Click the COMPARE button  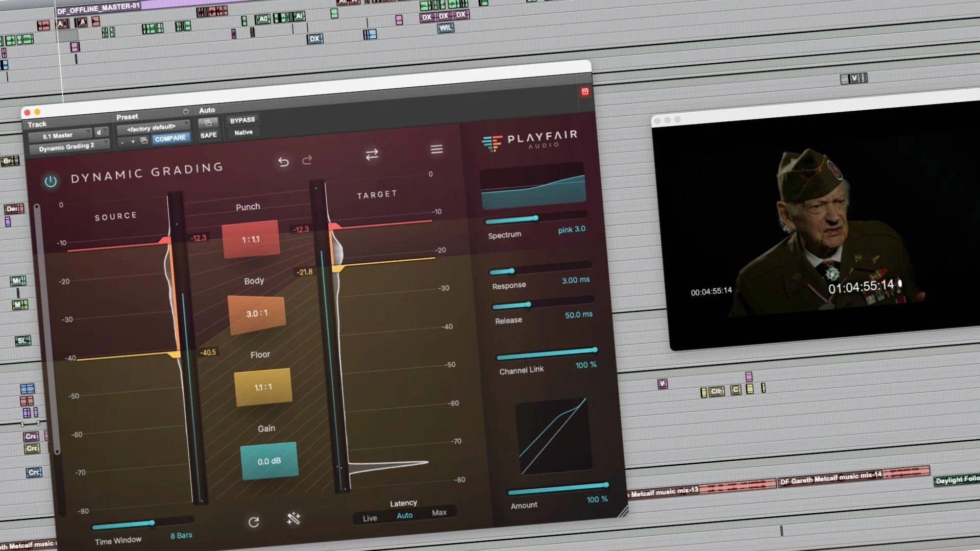coord(171,138)
